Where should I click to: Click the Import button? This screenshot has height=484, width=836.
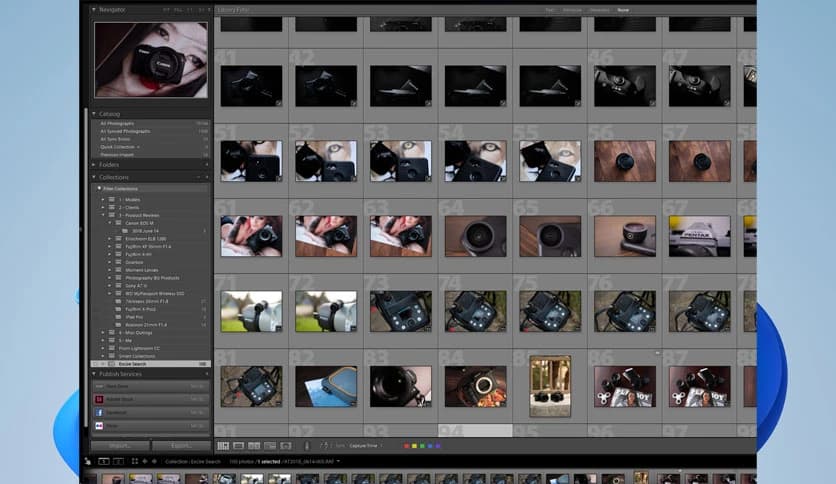coord(120,445)
